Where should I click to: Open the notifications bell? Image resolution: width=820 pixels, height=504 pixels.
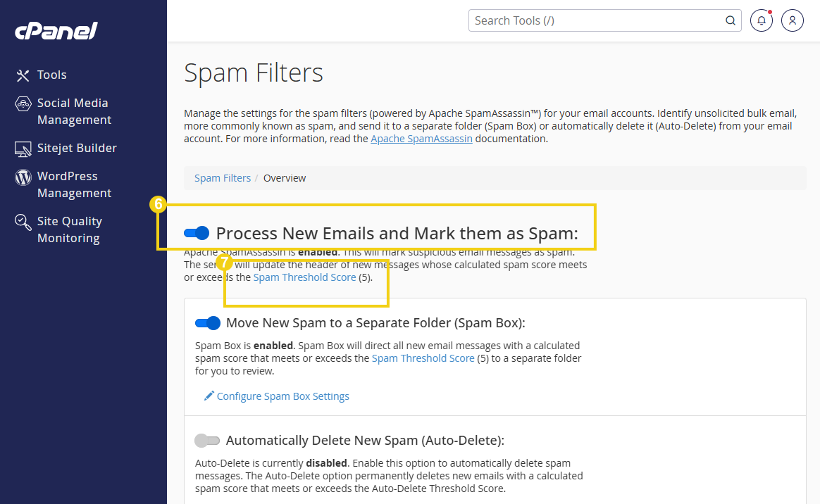[761, 20]
